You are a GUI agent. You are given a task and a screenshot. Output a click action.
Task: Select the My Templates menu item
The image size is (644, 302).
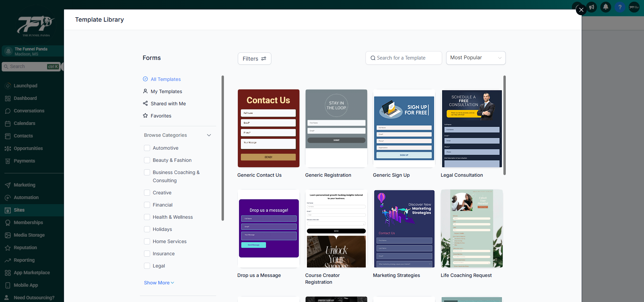coord(166,91)
